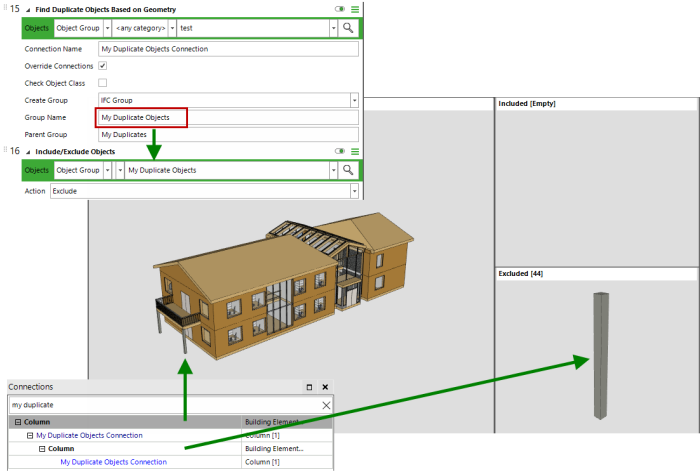The image size is (700, 472).
Task: Click the 'Building Element...' cell of nested Column row
Action: [x=287, y=449]
